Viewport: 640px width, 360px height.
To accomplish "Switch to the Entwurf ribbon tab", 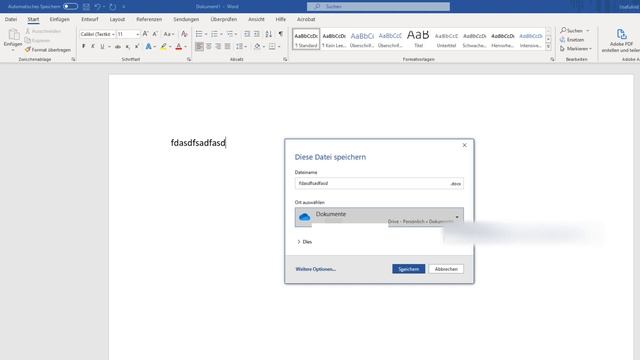I will 89,19.
